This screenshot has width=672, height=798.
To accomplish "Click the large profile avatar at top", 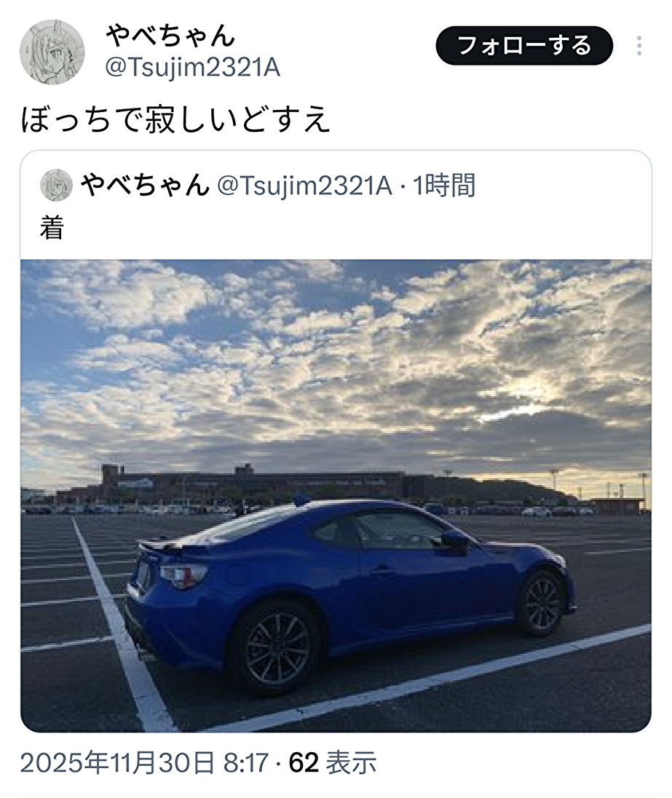I will 52,52.
